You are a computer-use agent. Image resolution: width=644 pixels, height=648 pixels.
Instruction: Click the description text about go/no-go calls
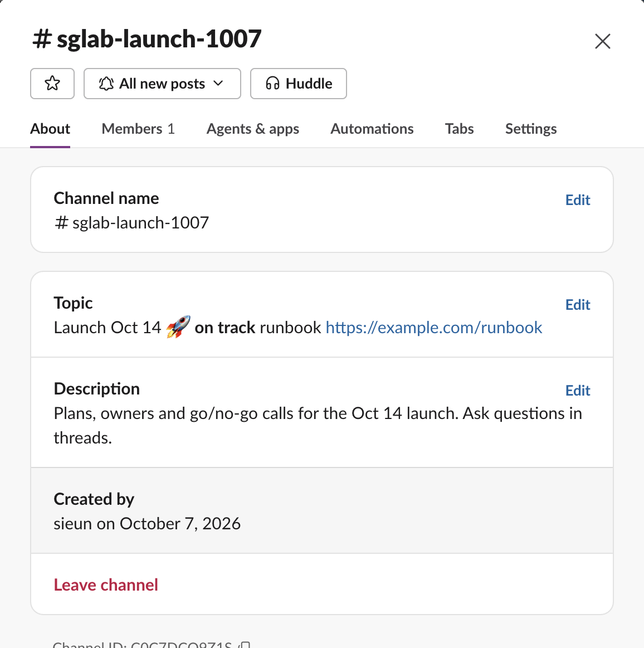(x=318, y=426)
